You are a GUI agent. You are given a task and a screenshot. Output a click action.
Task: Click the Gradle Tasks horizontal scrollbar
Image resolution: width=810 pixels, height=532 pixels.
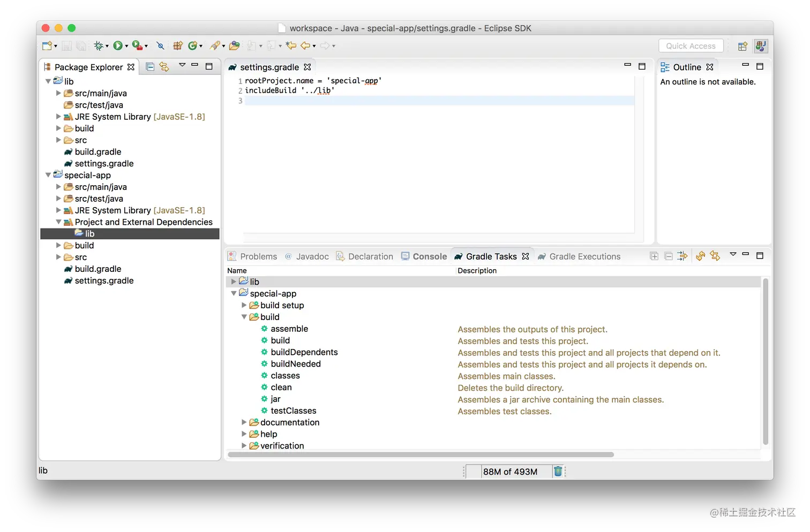click(421, 455)
